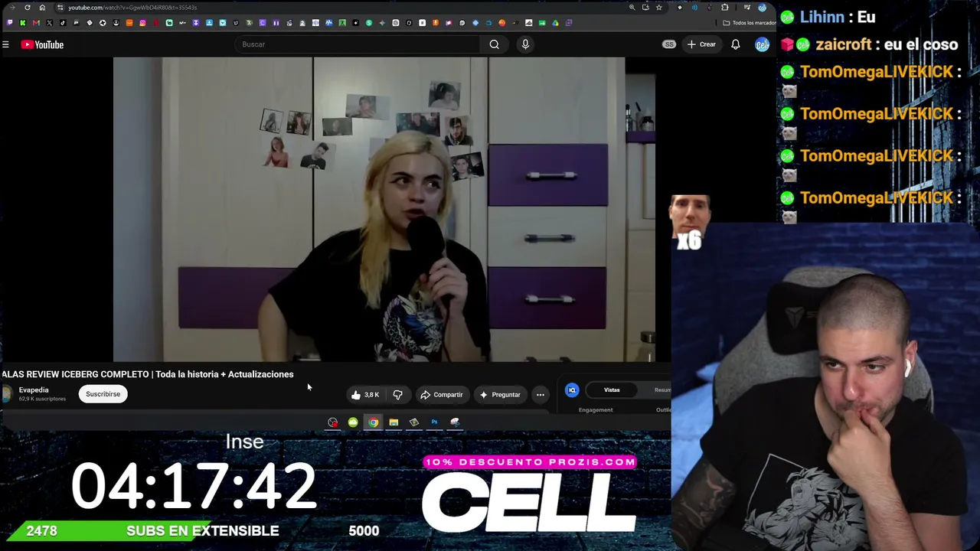Viewport: 980px width, 551px height.
Task: Open the first taskbar icon with red dot
Action: (332, 422)
